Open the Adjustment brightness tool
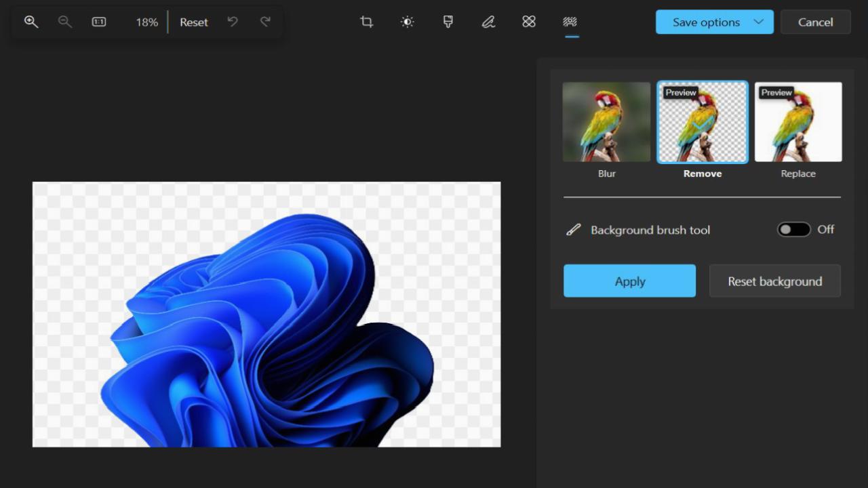868x488 pixels. pyautogui.click(x=407, y=22)
